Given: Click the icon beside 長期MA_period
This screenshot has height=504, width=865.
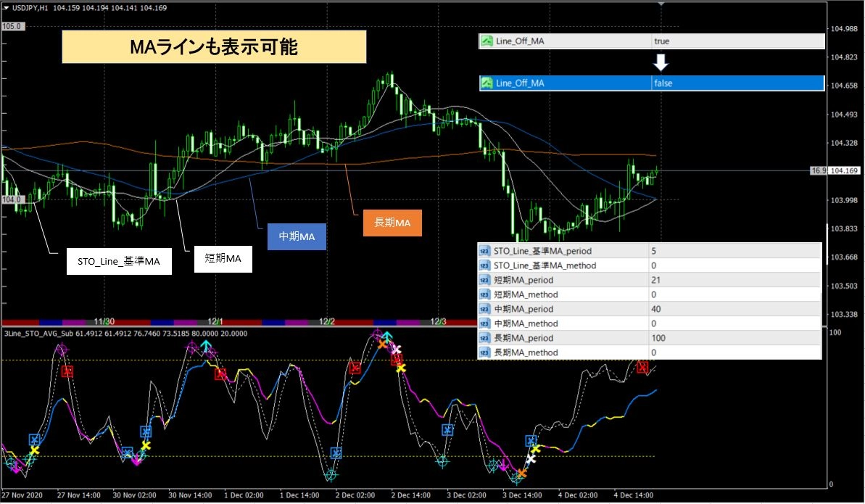Looking at the screenshot, I should pyautogui.click(x=484, y=338).
